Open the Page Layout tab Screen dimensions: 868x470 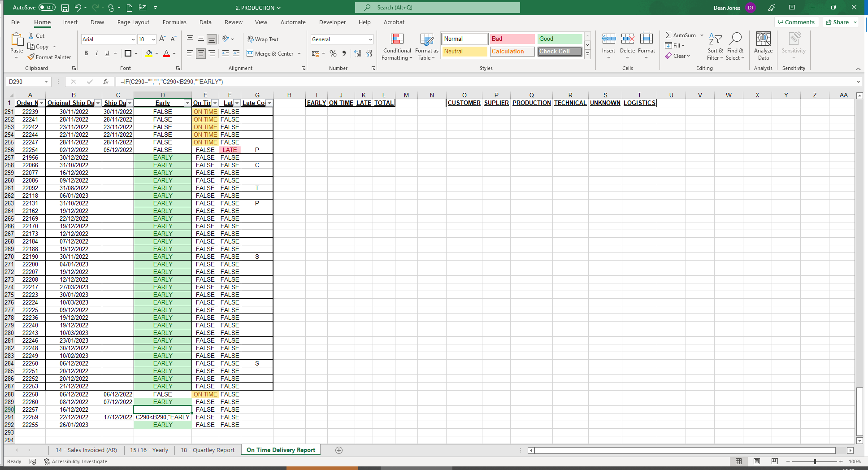pyautogui.click(x=133, y=22)
